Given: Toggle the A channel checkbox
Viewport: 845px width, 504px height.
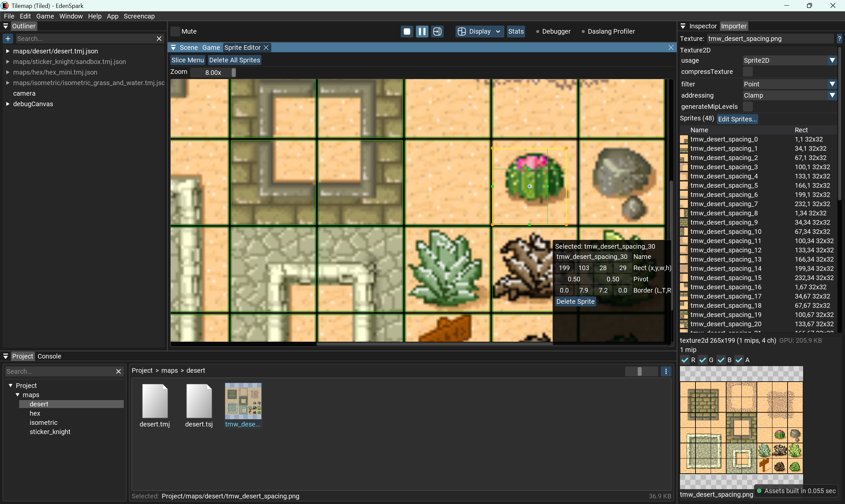Looking at the screenshot, I should [739, 360].
